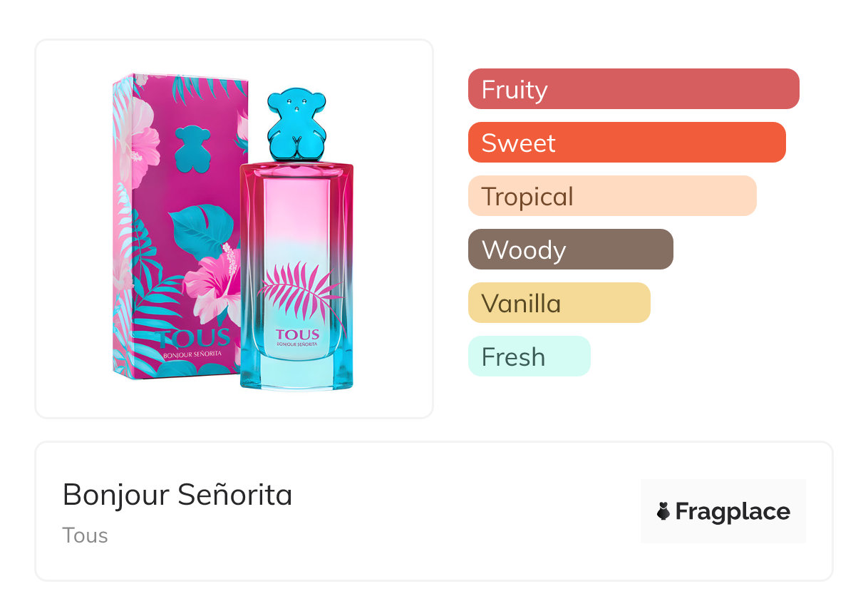Choose the Tropical accord bar

(611, 196)
